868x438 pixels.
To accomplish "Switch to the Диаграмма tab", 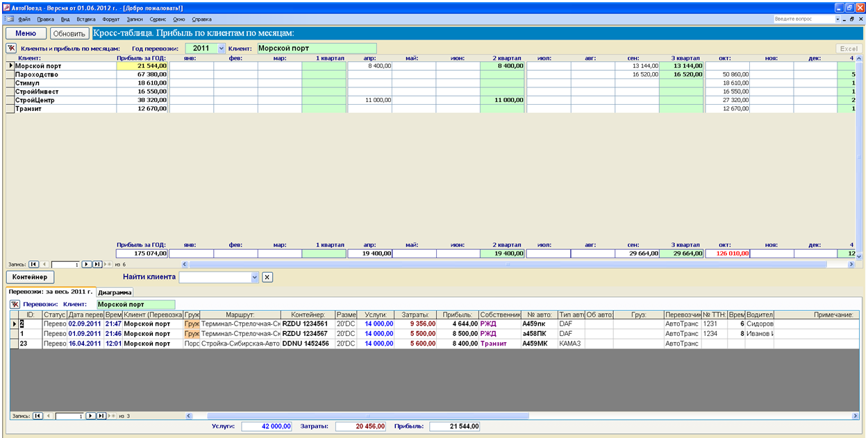I will tap(115, 292).
